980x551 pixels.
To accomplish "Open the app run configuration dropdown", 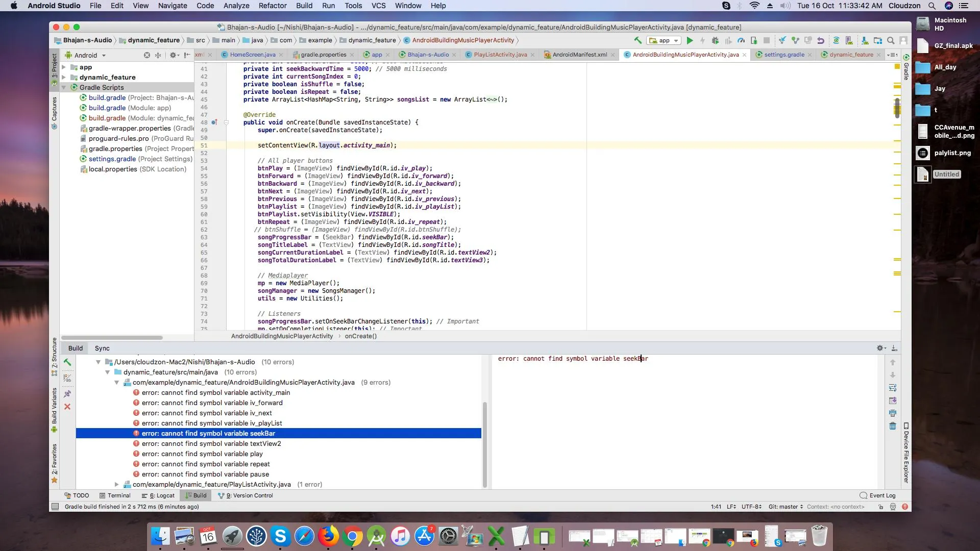I will point(664,40).
